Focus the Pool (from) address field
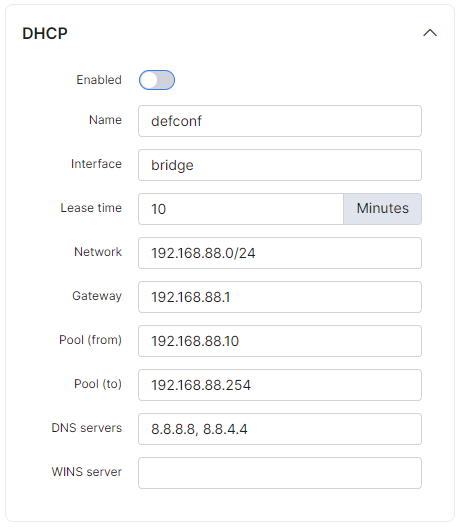 280,341
